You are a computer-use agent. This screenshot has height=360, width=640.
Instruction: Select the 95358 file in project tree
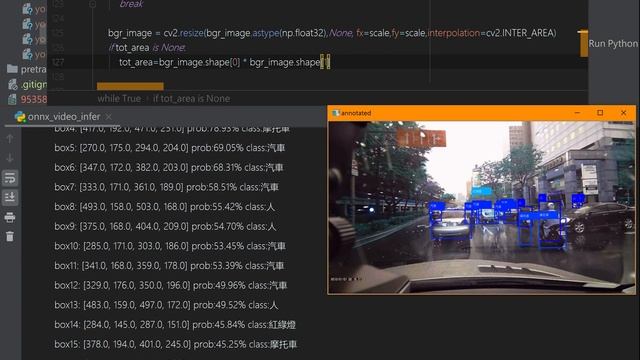(x=27, y=99)
